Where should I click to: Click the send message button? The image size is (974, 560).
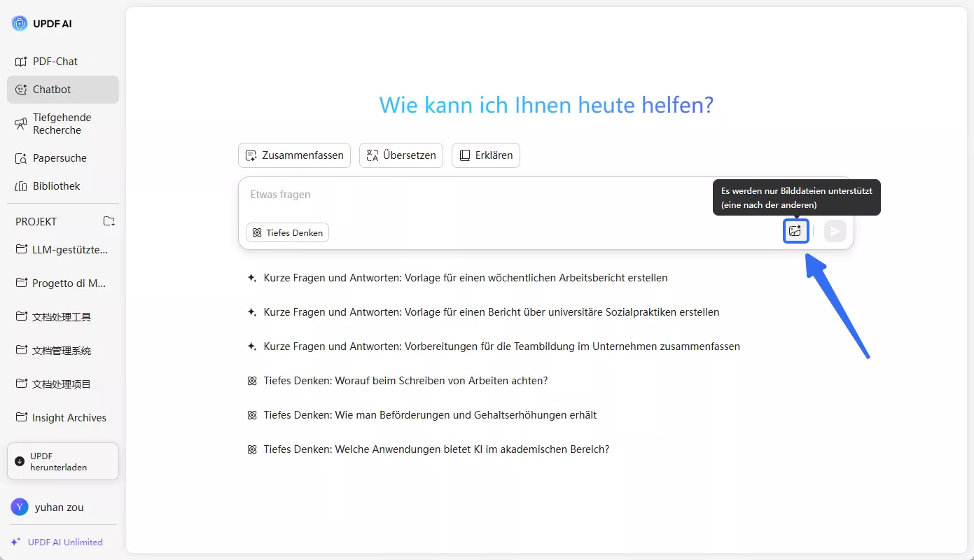click(x=835, y=232)
